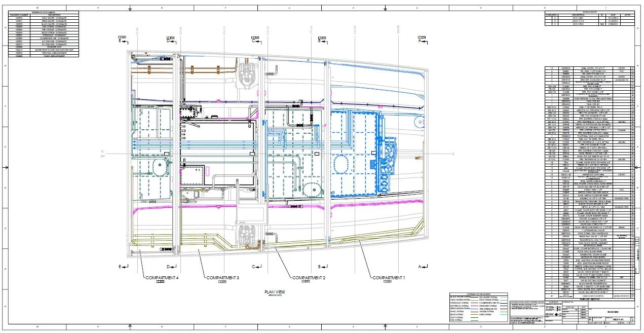Select the COMPARTMENT 4 callout label

coord(162,278)
